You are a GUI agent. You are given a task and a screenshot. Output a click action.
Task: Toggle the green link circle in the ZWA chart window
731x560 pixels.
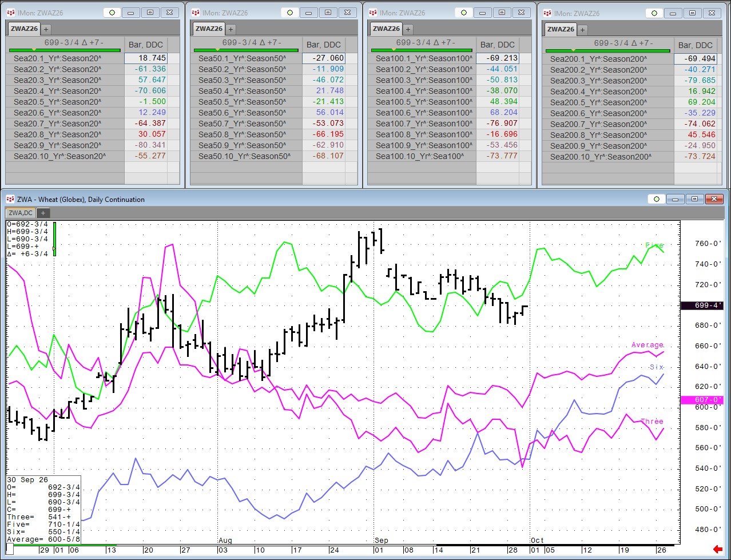click(656, 199)
